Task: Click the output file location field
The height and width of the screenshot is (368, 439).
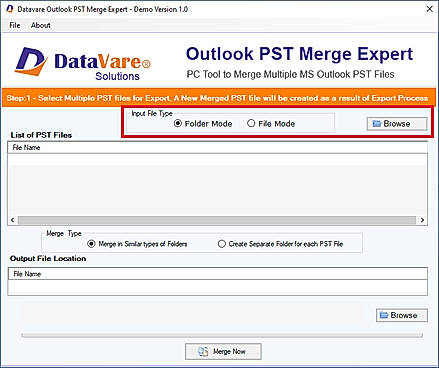Action: click(217, 287)
